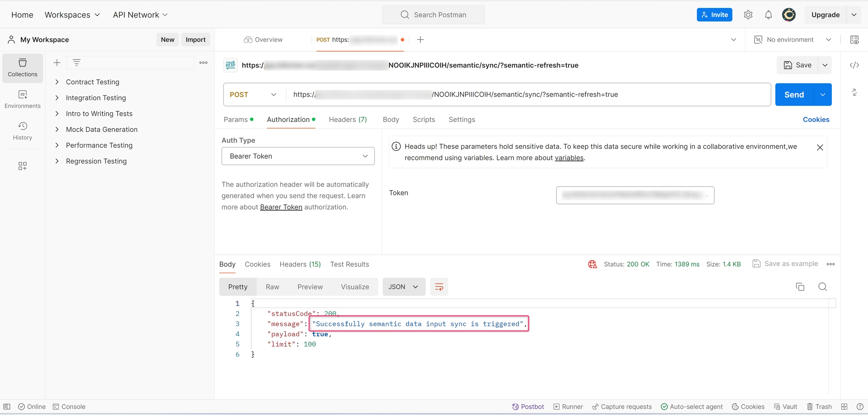This screenshot has height=415, width=868.
Task: Open Postbot from status bar
Action: tap(528, 407)
